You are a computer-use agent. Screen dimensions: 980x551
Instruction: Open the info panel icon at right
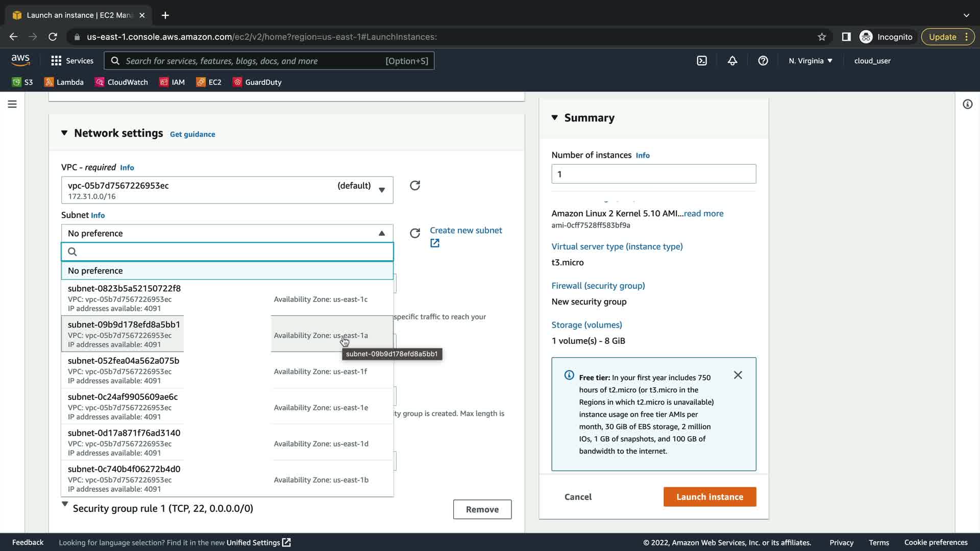(x=967, y=104)
